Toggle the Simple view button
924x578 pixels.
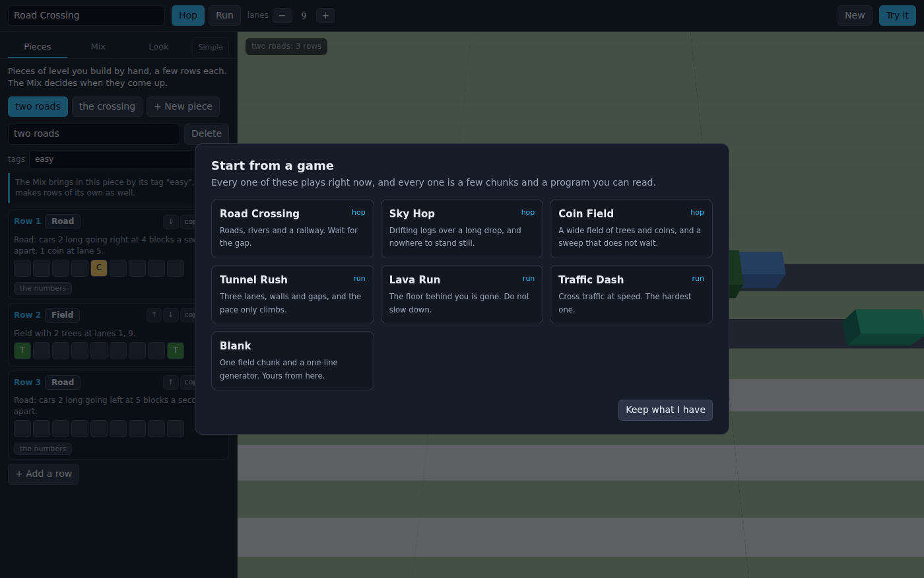[x=211, y=47]
